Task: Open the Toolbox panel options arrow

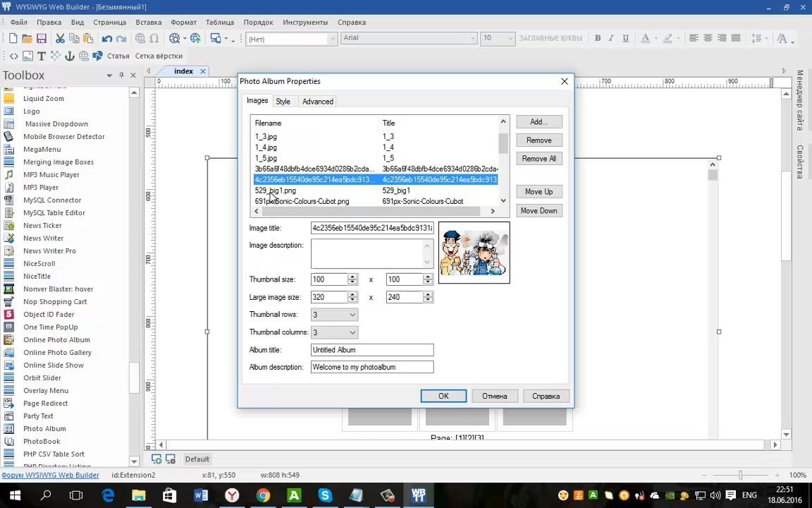Action: point(109,75)
